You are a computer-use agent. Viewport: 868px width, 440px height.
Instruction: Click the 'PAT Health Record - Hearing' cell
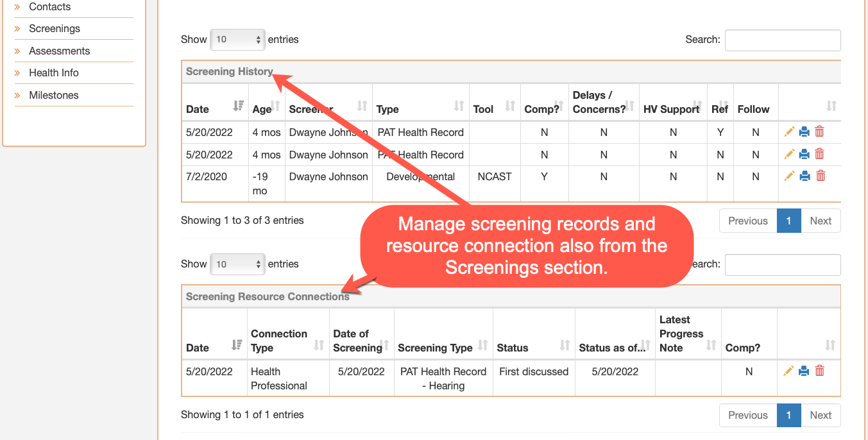click(443, 378)
